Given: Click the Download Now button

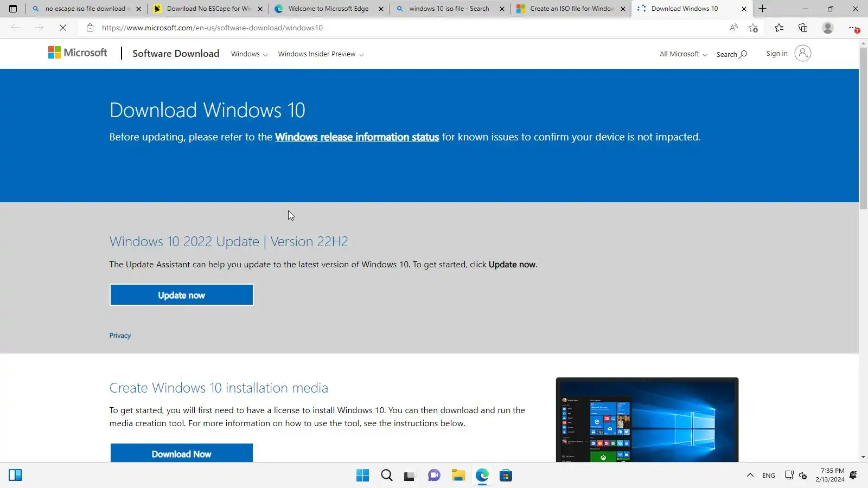Looking at the screenshot, I should tap(182, 453).
